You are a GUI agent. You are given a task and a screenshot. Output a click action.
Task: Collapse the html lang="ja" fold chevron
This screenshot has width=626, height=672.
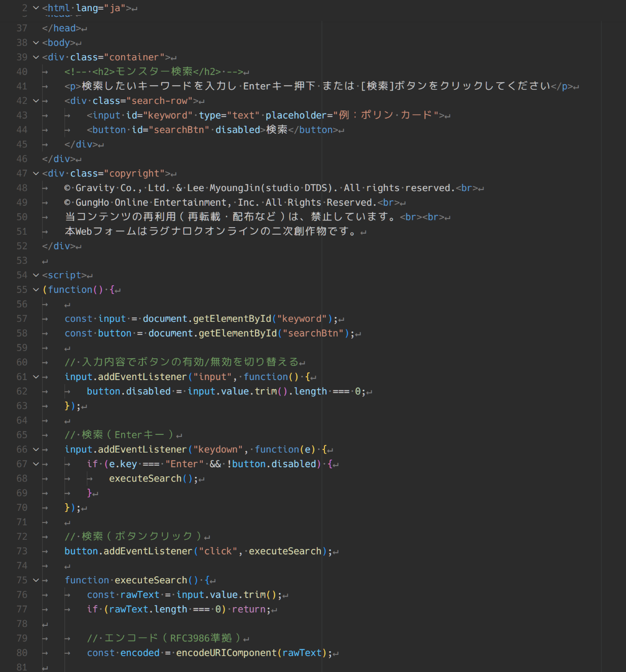coord(36,8)
